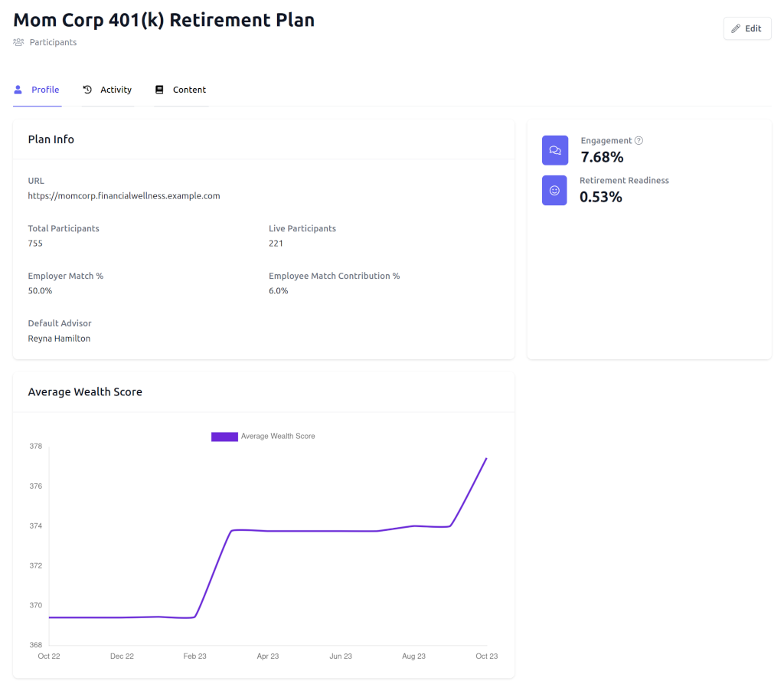Click the Mom Corp 401(k) Retirement Plan title
This screenshot has width=784, height=681.
pyautogui.click(x=164, y=20)
